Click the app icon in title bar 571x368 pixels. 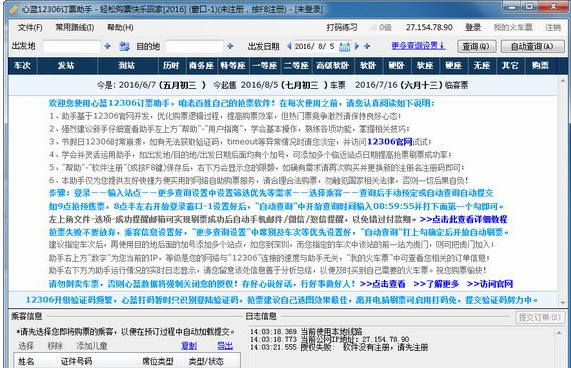[x=13, y=9]
